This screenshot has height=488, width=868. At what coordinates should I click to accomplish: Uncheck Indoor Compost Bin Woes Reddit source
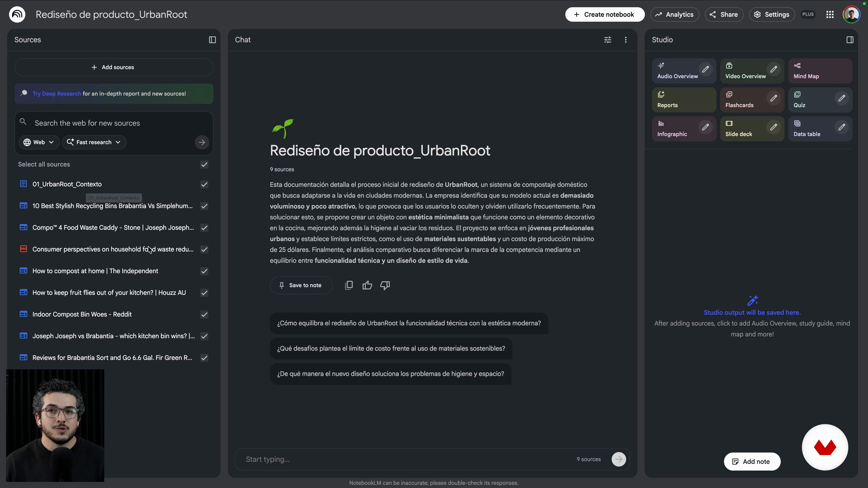(204, 314)
